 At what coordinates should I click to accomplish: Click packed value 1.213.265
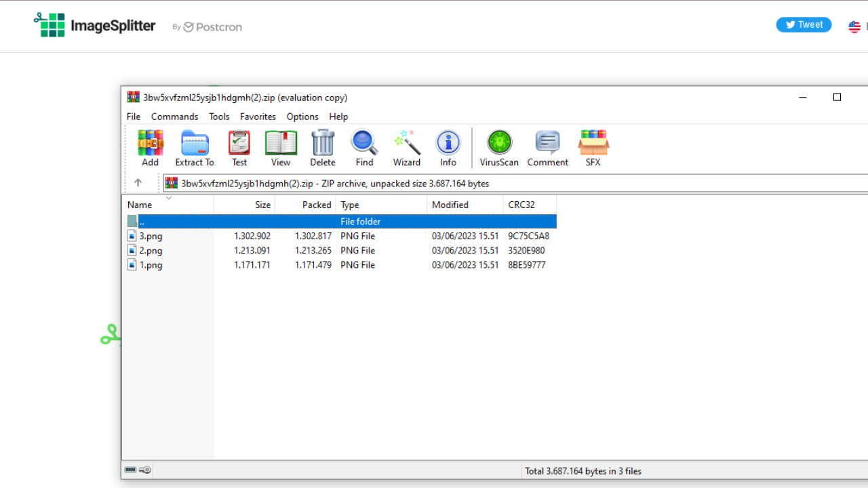313,250
